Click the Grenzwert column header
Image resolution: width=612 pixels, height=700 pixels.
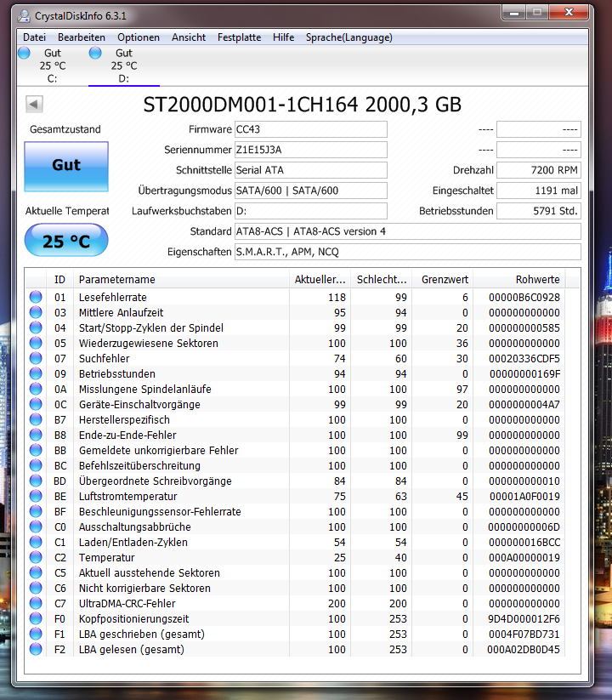click(x=443, y=280)
